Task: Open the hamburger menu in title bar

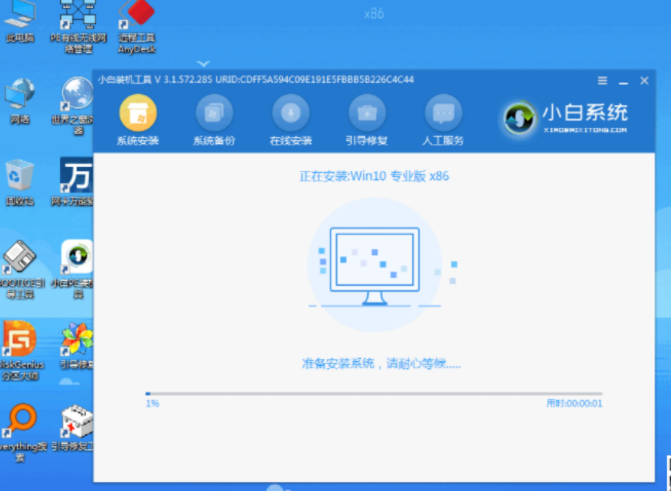Action: pos(602,80)
